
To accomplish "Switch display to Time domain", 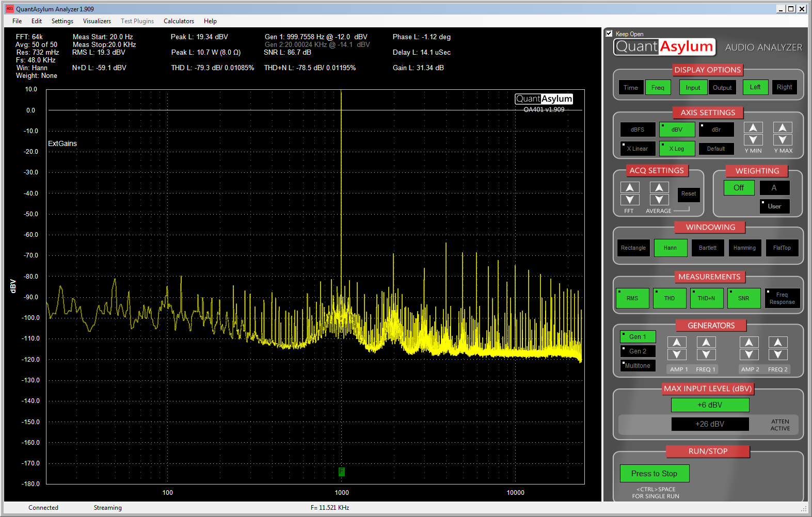I will [631, 88].
